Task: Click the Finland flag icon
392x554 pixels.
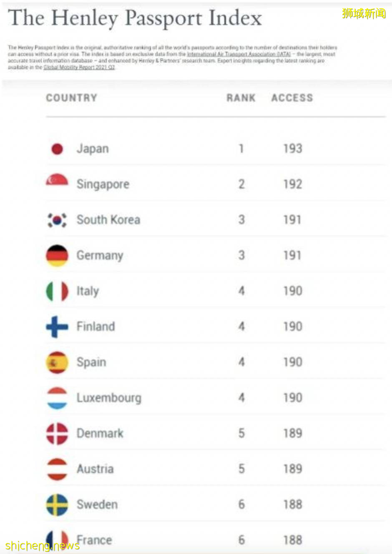Action: (57, 327)
